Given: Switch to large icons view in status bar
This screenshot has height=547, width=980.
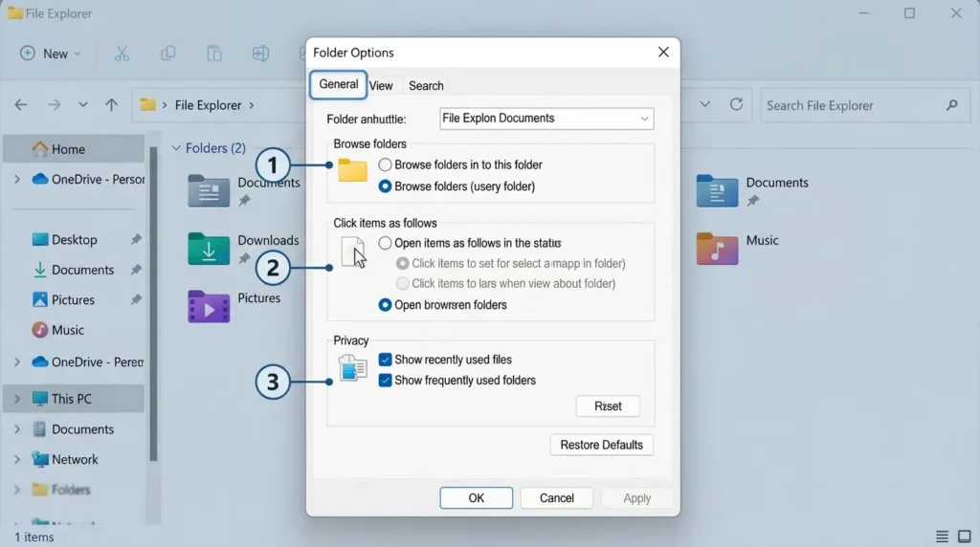Looking at the screenshot, I should click(965, 536).
